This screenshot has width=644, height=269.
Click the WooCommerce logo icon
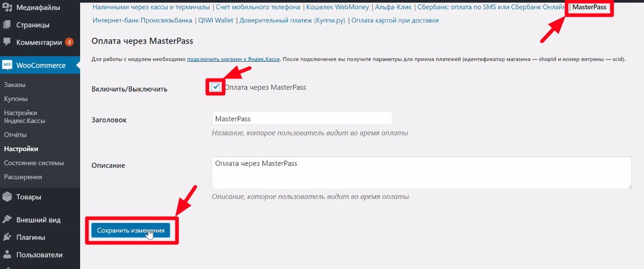(x=7, y=65)
